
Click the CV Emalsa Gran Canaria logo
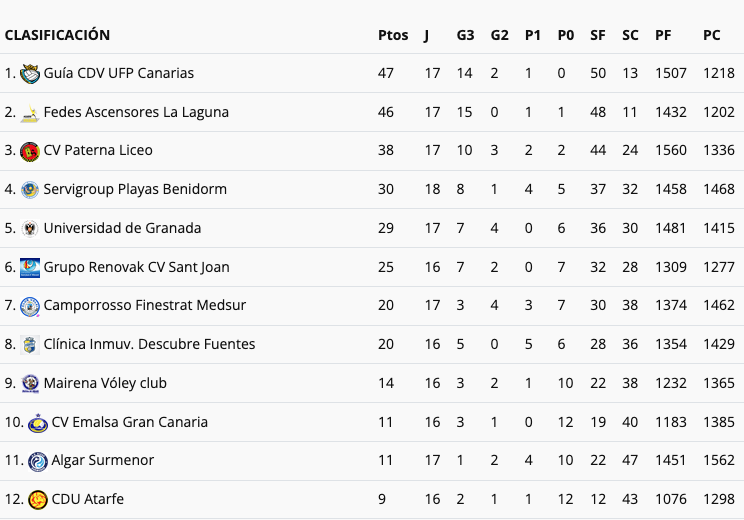(x=38, y=422)
